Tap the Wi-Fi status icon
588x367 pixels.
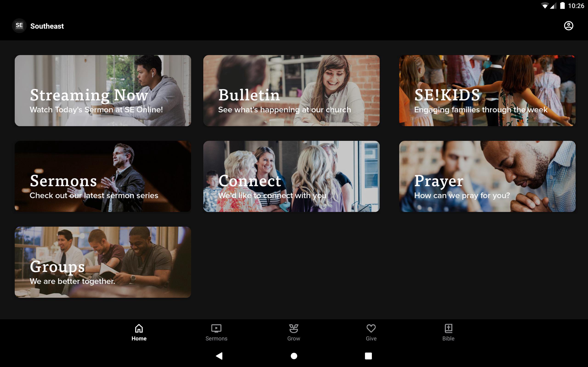point(545,6)
